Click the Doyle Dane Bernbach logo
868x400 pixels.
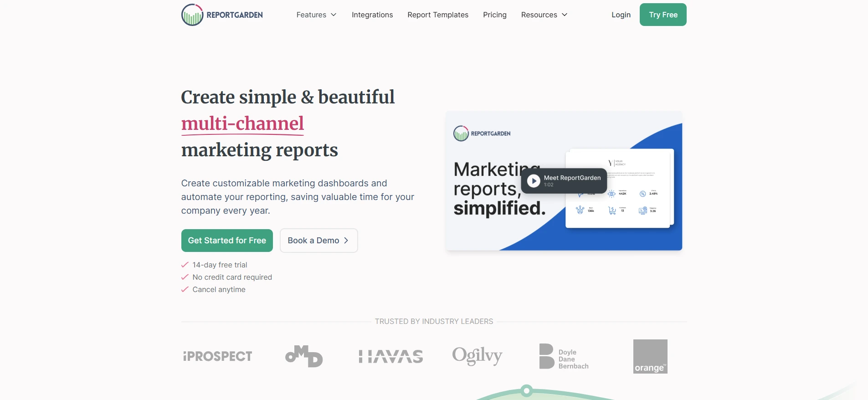click(564, 356)
